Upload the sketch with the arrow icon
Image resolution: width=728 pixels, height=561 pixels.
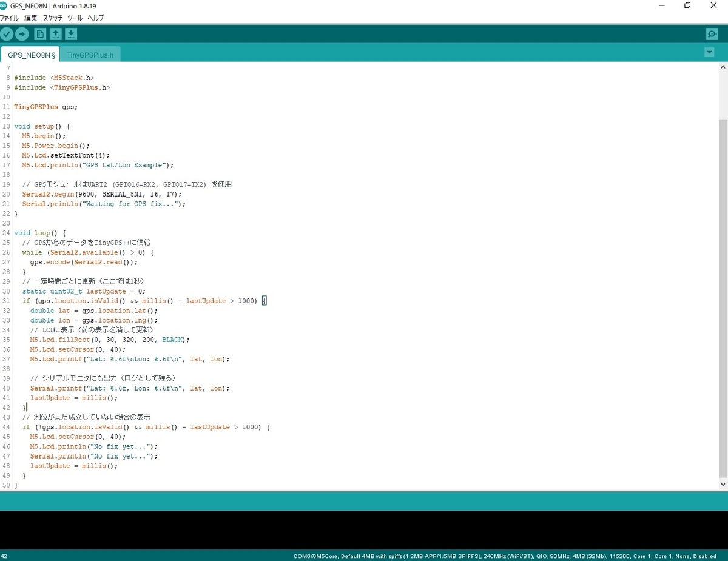click(x=22, y=34)
